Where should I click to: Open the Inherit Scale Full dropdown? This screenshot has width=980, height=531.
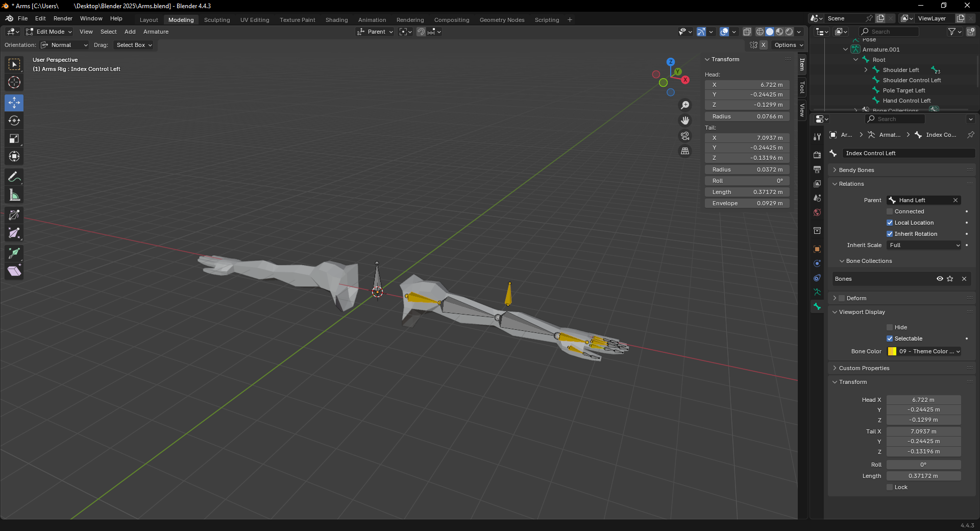[924, 245]
